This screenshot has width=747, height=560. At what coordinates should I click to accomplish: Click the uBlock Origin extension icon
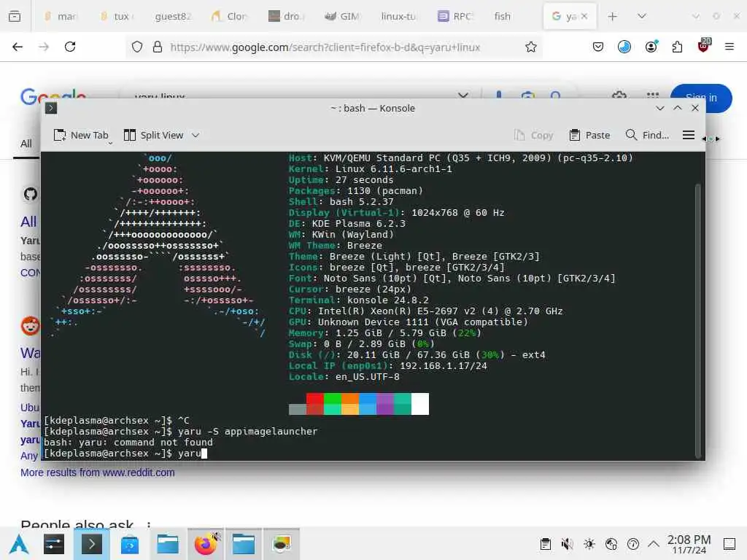pyautogui.click(x=704, y=46)
